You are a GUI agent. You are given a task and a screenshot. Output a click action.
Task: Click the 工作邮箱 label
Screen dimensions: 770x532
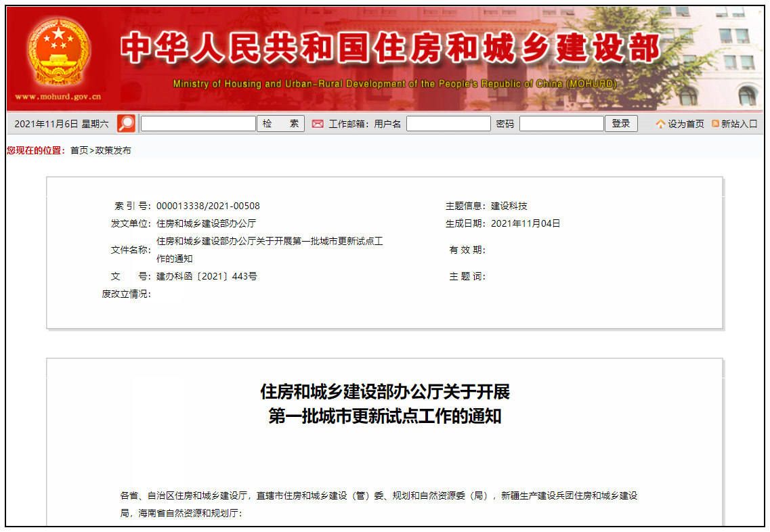349,124
